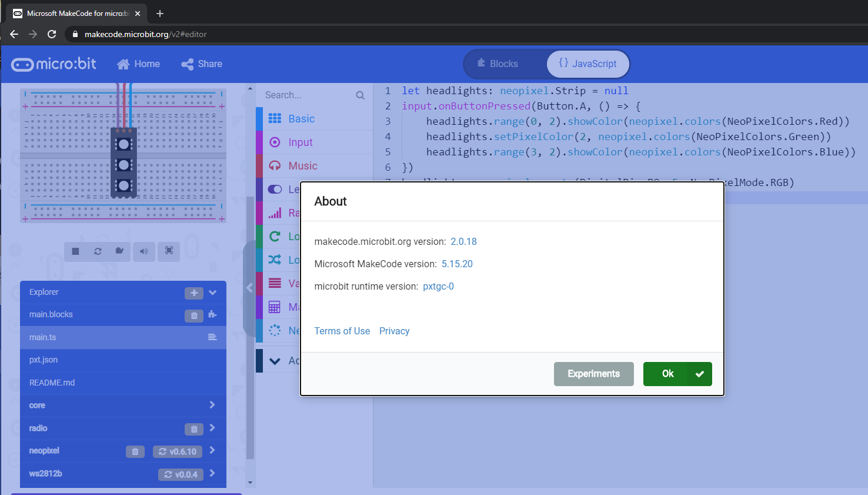Stop the simulator
This screenshot has width=868, height=495.
[75, 251]
